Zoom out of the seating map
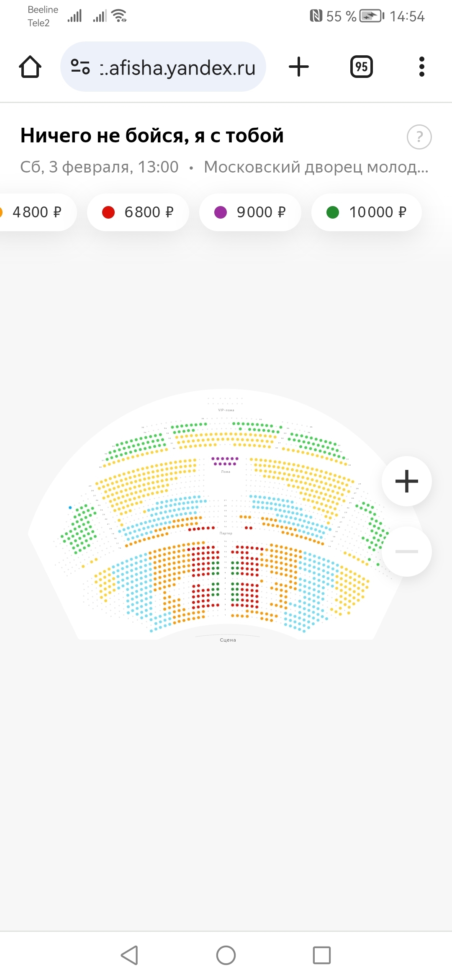The image size is (452, 980). [x=406, y=552]
